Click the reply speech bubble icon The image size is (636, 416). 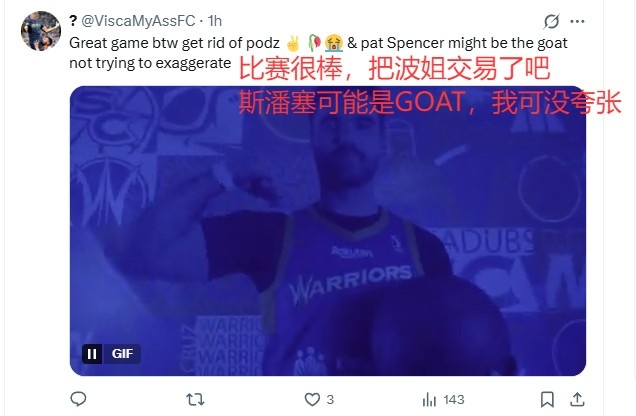(78, 399)
